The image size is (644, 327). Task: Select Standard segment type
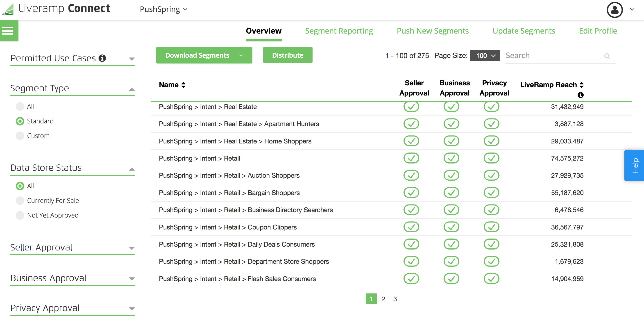(20, 121)
